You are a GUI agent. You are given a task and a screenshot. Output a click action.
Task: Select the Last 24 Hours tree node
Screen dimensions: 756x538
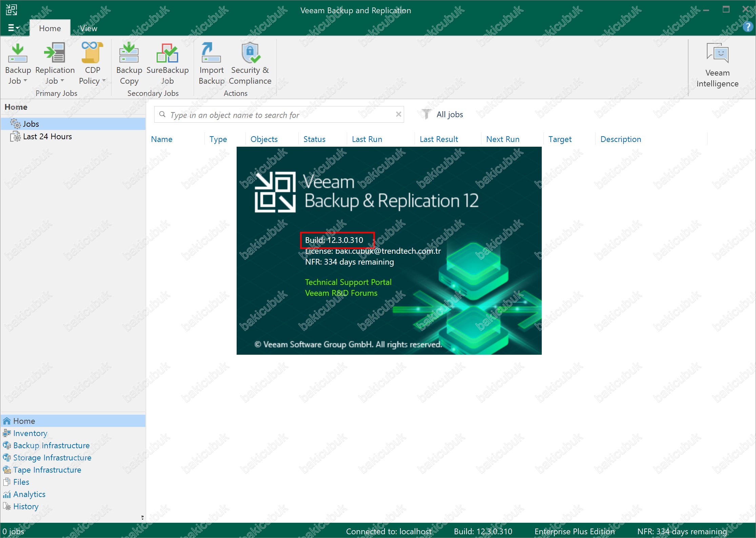73,137
